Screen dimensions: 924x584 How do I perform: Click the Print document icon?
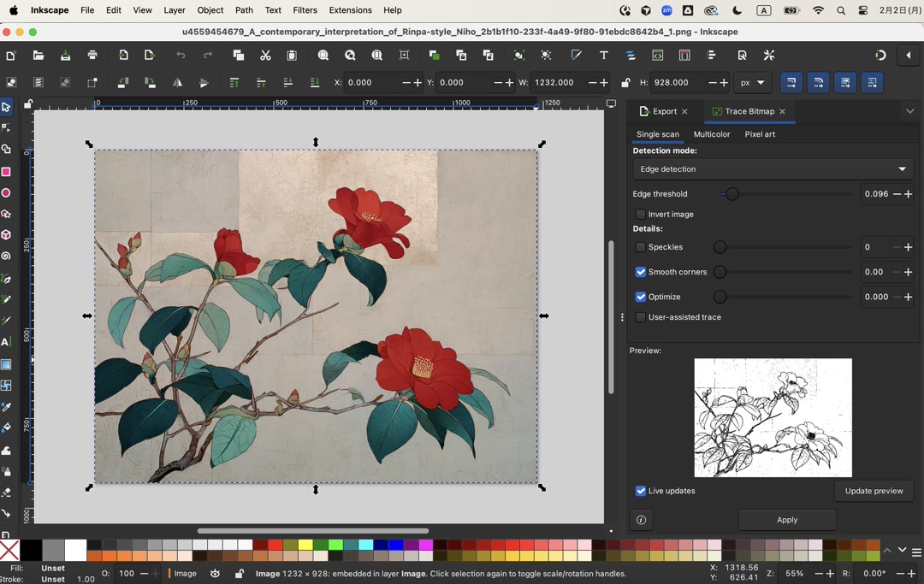(92, 56)
